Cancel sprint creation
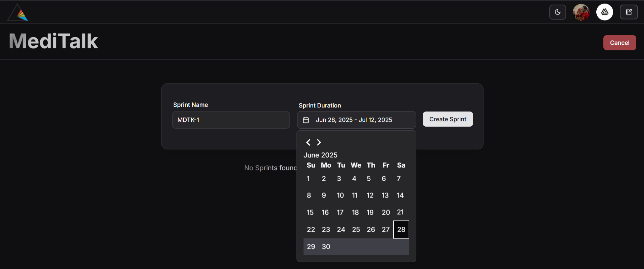Image resolution: width=644 pixels, height=269 pixels. 619,43
